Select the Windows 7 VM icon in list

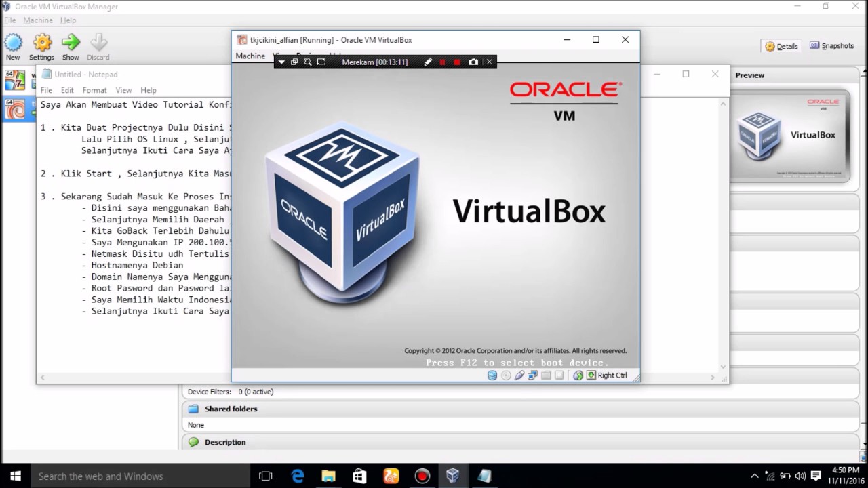(x=15, y=81)
